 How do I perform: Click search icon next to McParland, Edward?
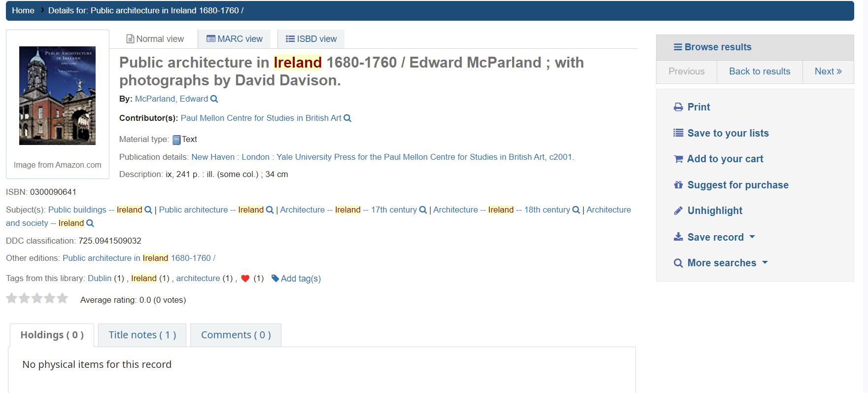(214, 99)
